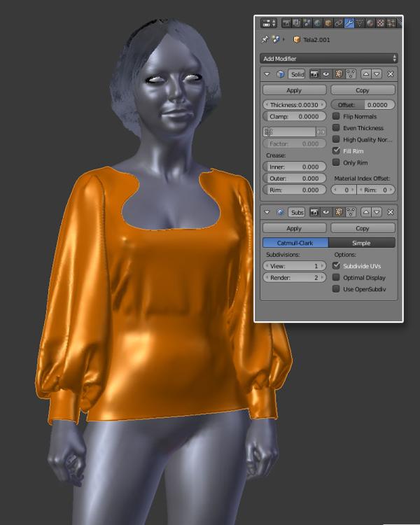420x525 pixels.
Task: Enable the Optimal Display checkbox
Action: (x=337, y=277)
